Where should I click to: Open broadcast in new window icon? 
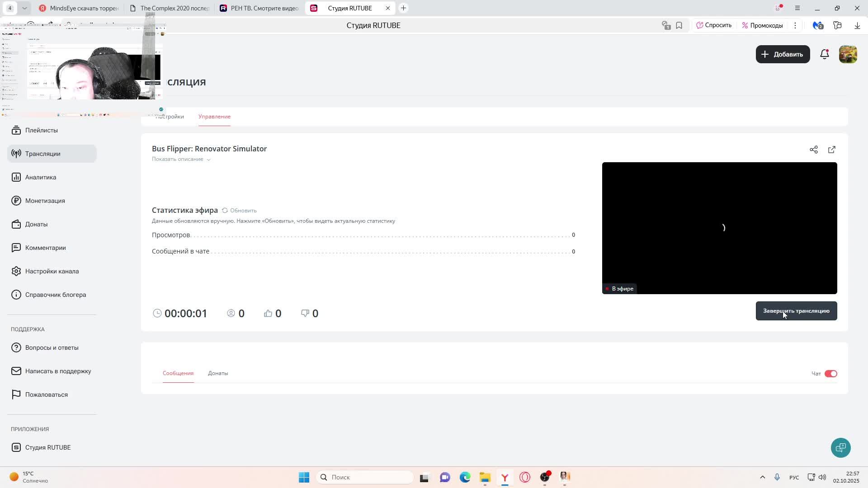coord(832,150)
